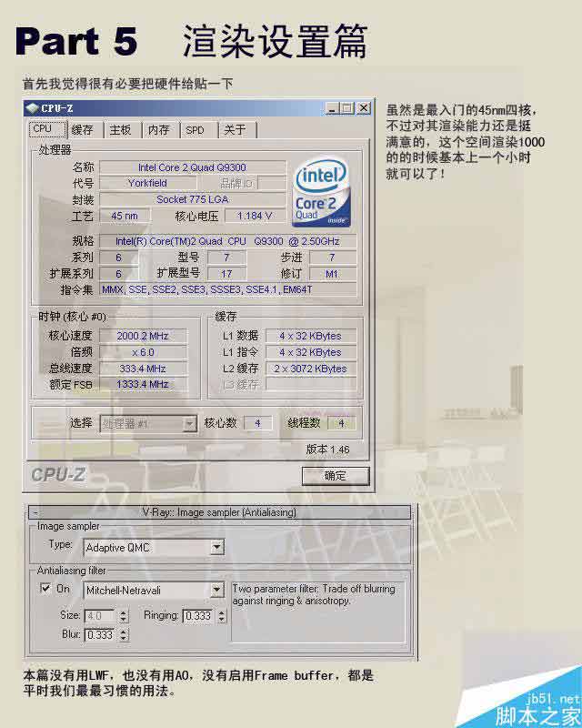Viewport: 582px width, 728px height.
Task: Click the 确定 button
Action: pyautogui.click(x=336, y=476)
